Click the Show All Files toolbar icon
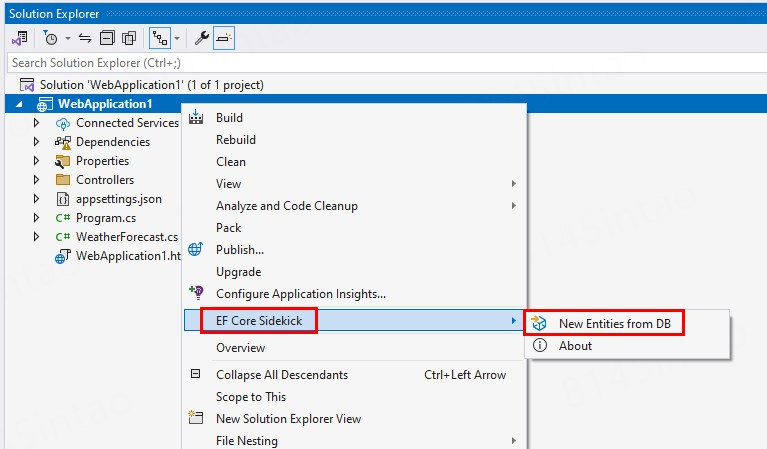 (129, 38)
